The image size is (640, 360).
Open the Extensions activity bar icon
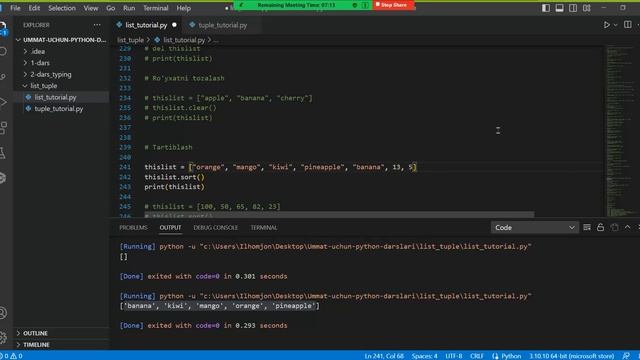click(x=3, y=128)
